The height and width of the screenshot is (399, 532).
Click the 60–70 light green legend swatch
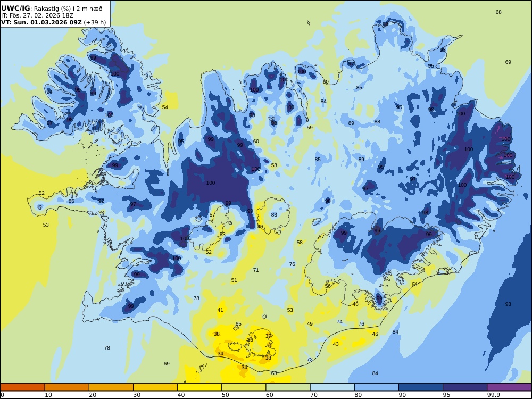click(x=288, y=387)
